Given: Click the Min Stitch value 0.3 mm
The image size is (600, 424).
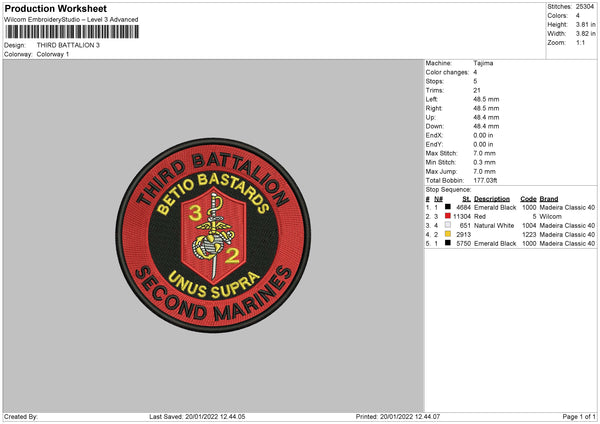Looking at the screenshot, I should pos(484,162).
